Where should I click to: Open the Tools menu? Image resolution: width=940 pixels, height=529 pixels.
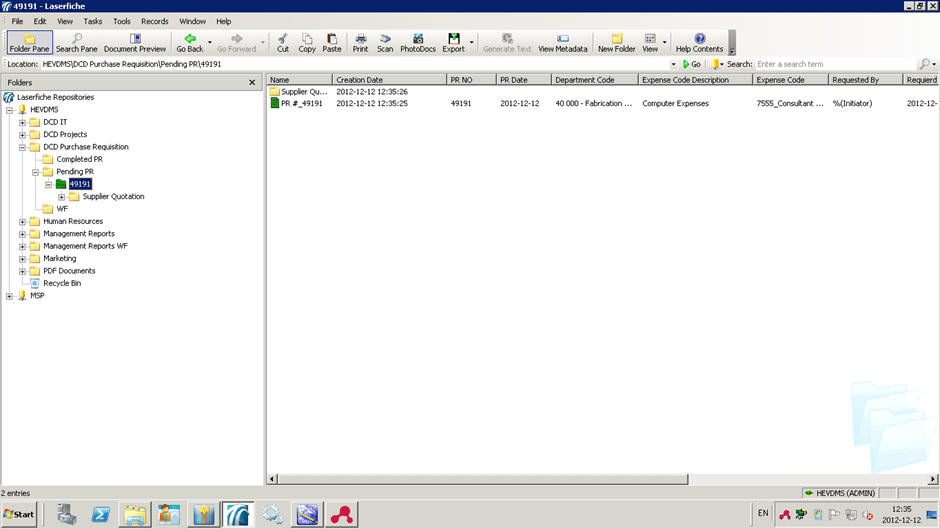point(122,21)
